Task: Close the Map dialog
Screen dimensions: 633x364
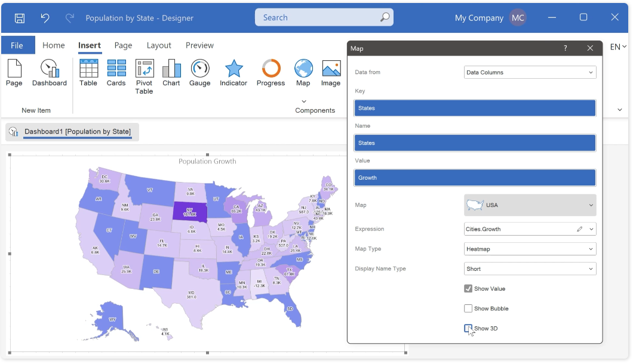Action: [590, 48]
